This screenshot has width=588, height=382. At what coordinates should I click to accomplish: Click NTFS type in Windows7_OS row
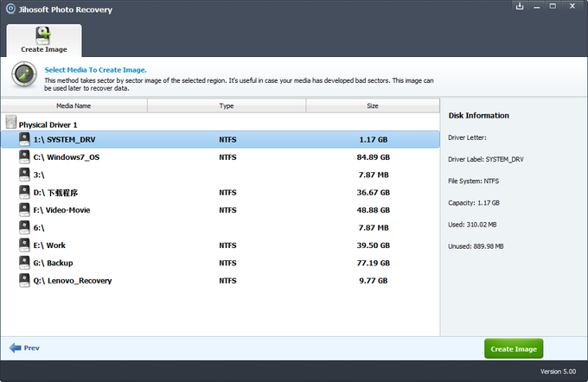click(227, 157)
